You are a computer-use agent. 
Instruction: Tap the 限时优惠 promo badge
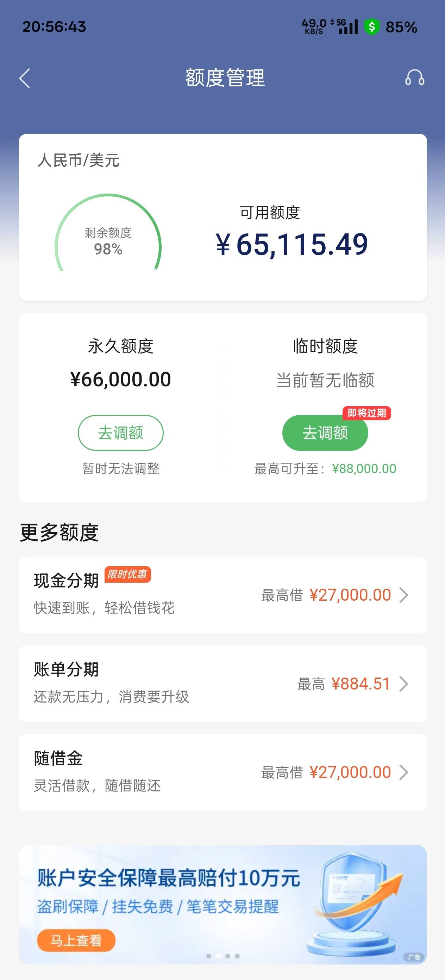(x=127, y=574)
